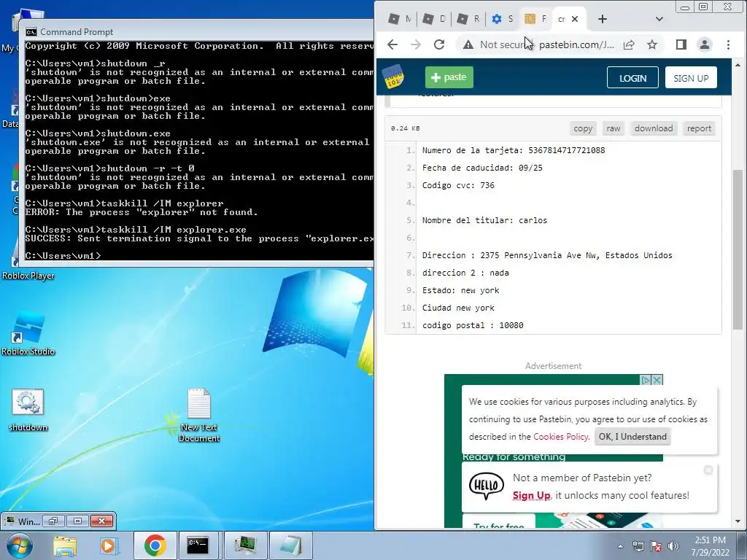This screenshot has width=747, height=560.
Task: Click the Pastebin logo icon
Action: (393, 77)
